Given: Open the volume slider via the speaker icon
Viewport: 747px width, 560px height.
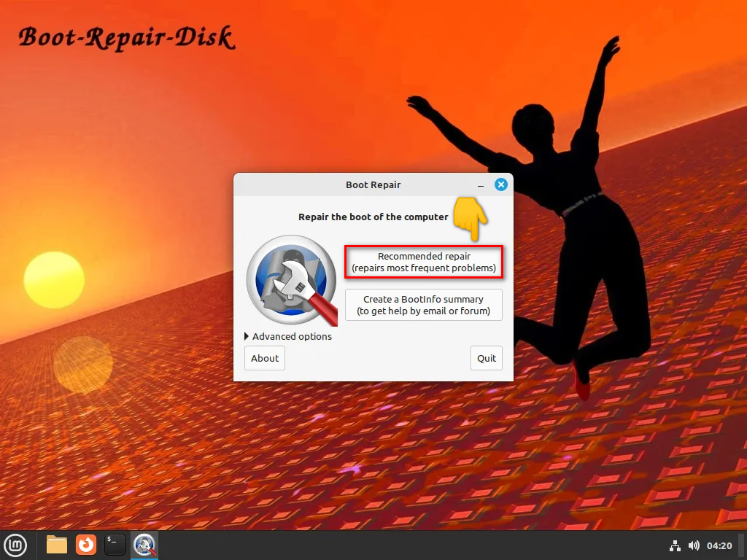Looking at the screenshot, I should click(x=694, y=545).
